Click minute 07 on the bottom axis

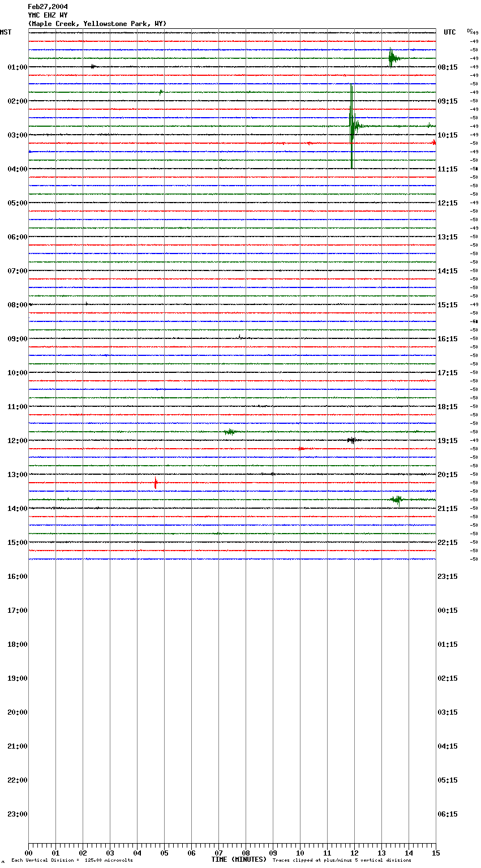[x=218, y=853]
